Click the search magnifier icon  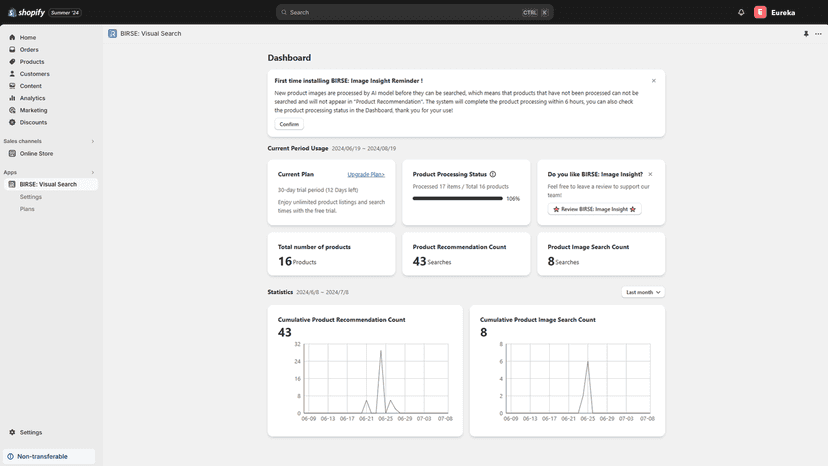click(284, 12)
